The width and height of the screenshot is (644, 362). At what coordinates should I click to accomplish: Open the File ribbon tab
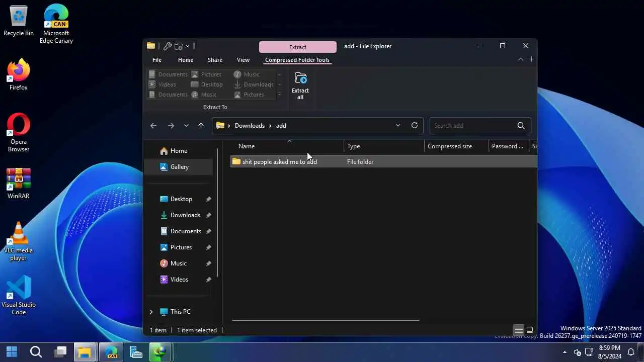click(x=157, y=60)
